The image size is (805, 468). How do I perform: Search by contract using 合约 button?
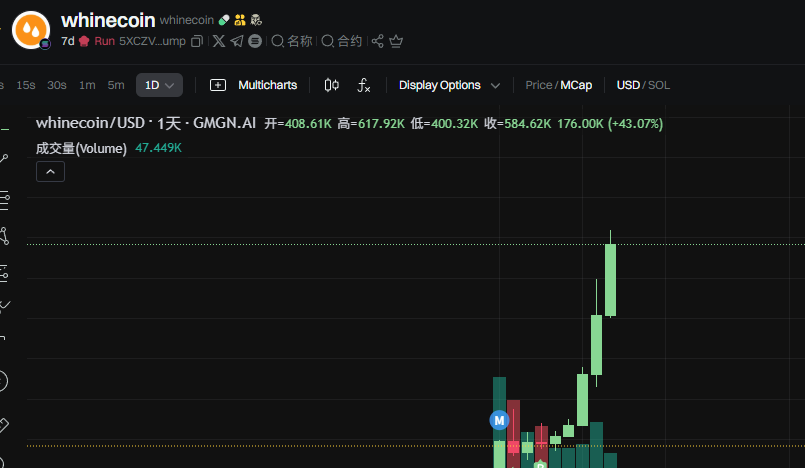point(342,41)
